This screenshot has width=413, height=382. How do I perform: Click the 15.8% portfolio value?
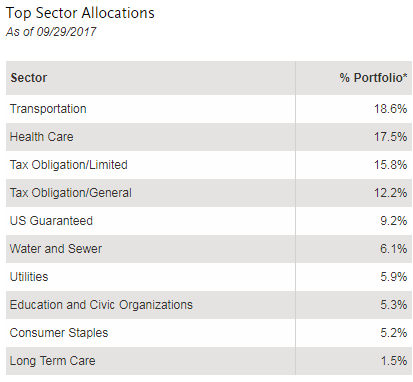390,165
